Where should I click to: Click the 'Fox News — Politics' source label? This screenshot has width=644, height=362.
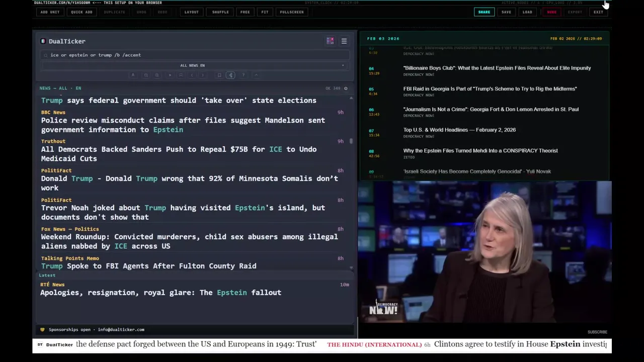tap(70, 229)
